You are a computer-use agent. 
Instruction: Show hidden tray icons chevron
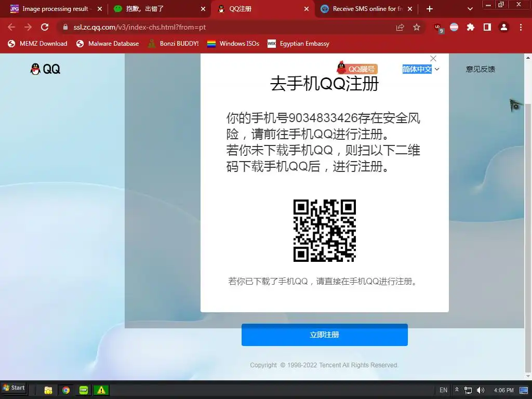pos(457,390)
